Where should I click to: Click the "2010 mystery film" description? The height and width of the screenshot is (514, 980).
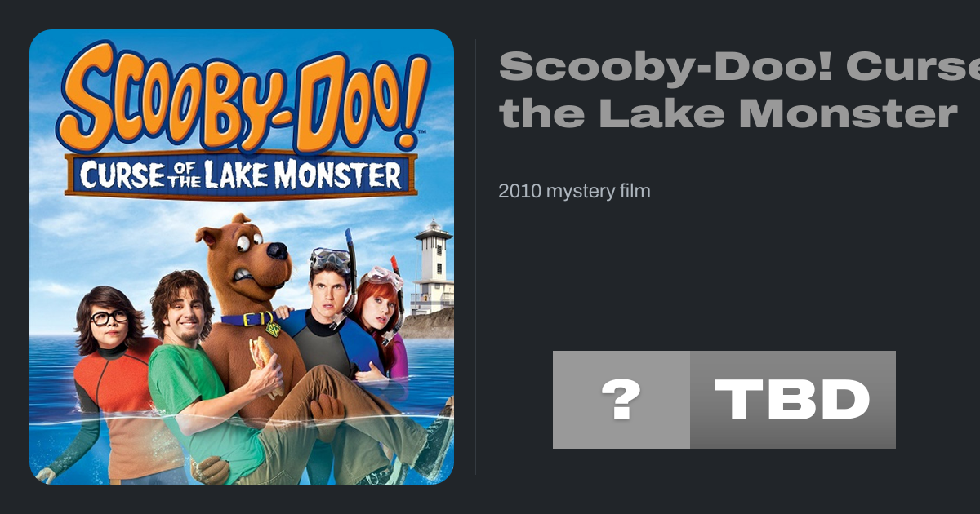pos(574,192)
